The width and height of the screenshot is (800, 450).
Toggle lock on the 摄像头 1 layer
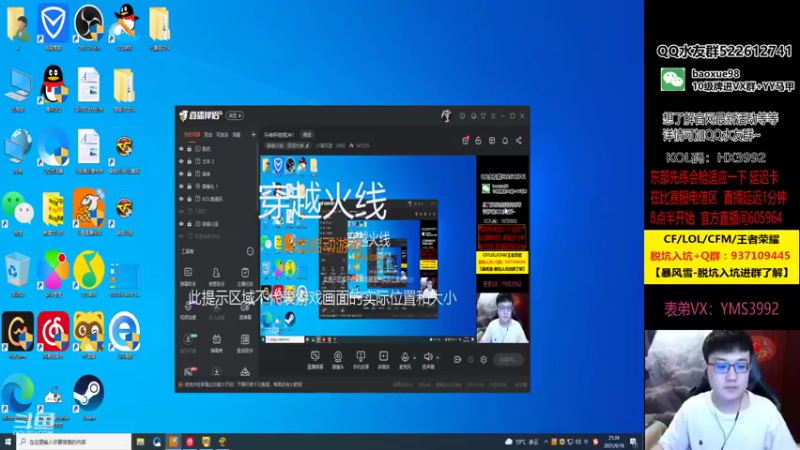coord(189,186)
